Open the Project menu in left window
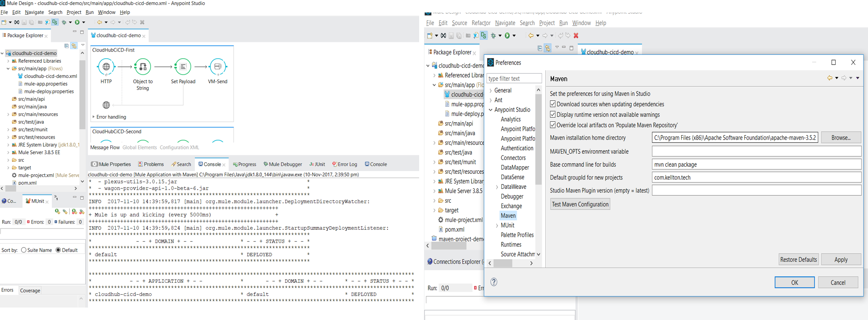 coord(74,12)
